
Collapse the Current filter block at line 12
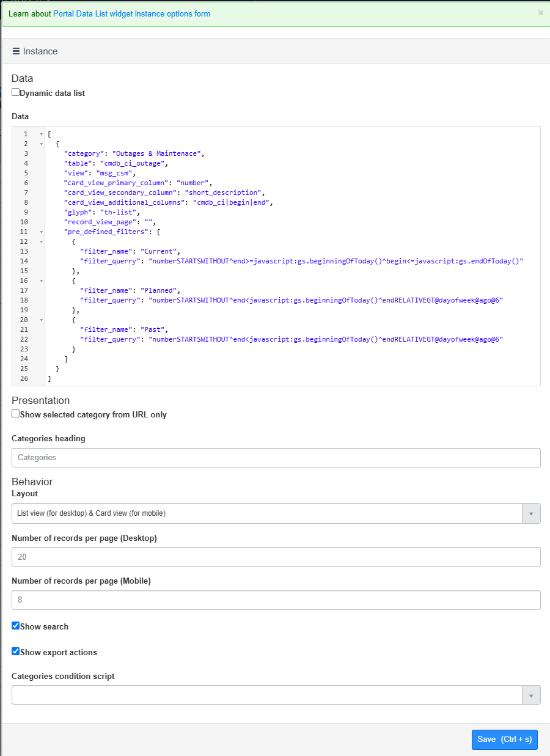click(40, 241)
